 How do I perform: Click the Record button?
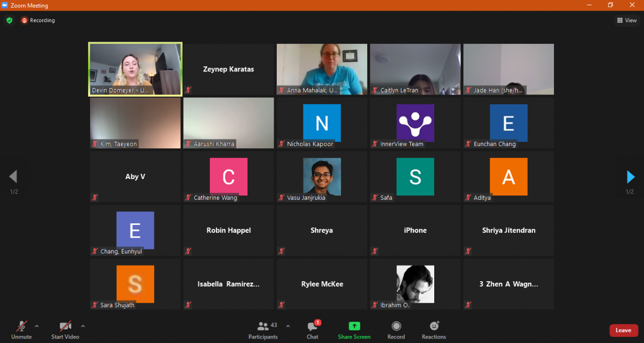396,330
